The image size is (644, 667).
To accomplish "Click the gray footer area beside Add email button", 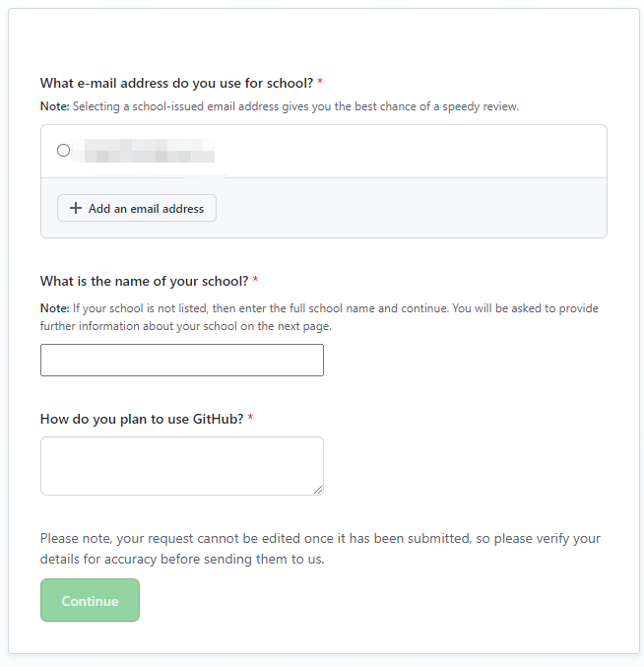I will click(x=414, y=209).
